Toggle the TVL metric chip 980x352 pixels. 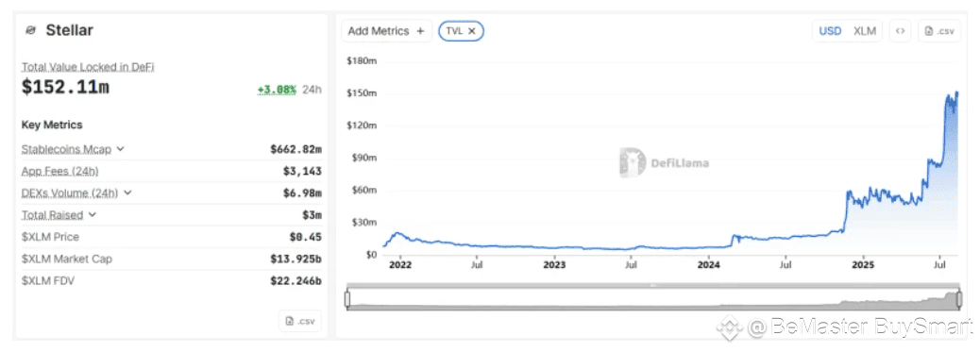(462, 30)
